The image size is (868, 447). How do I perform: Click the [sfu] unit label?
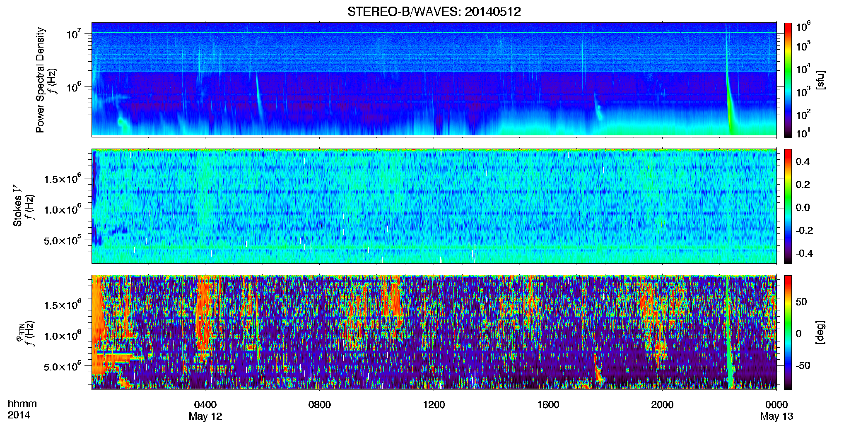820,80
